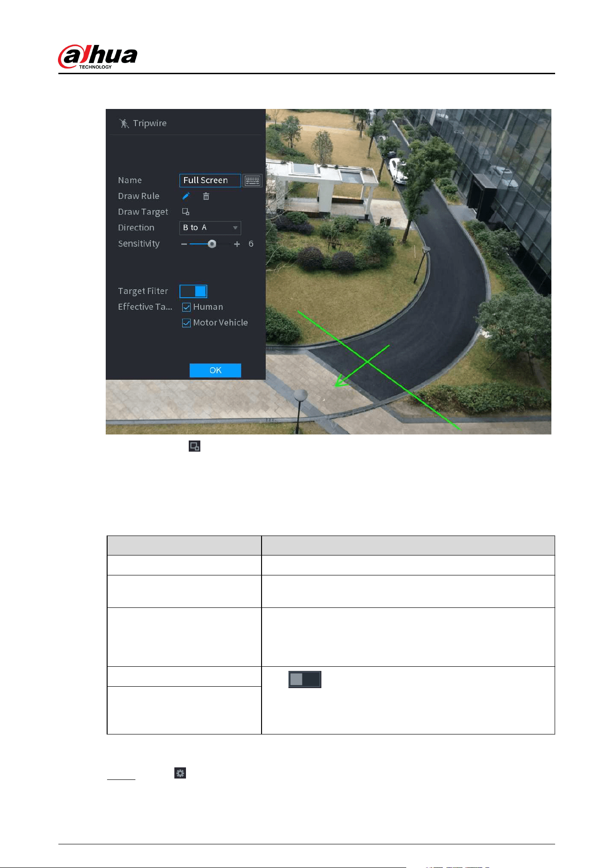Click the Draw Target icon in panel
The image size is (614, 868).
point(185,212)
